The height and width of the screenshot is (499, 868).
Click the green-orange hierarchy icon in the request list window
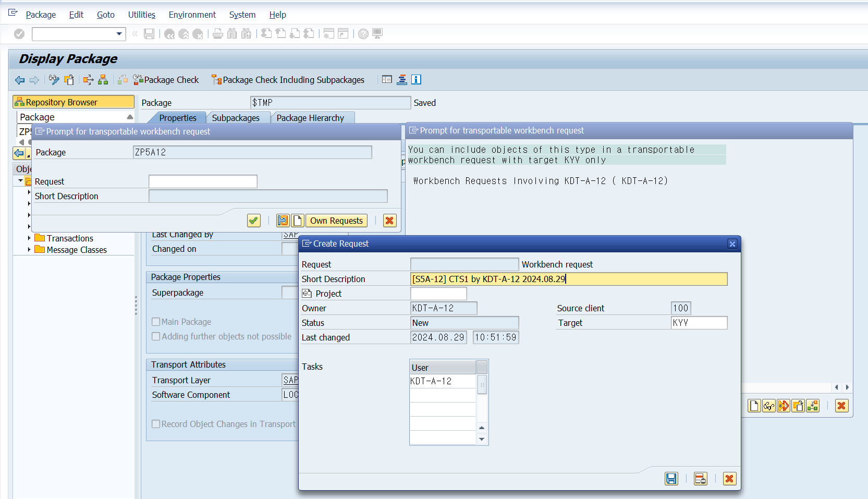pyautogui.click(x=813, y=406)
